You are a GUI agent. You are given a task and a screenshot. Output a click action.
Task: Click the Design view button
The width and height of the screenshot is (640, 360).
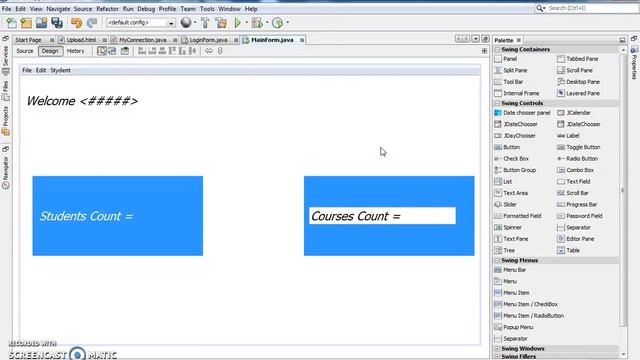[x=50, y=51]
